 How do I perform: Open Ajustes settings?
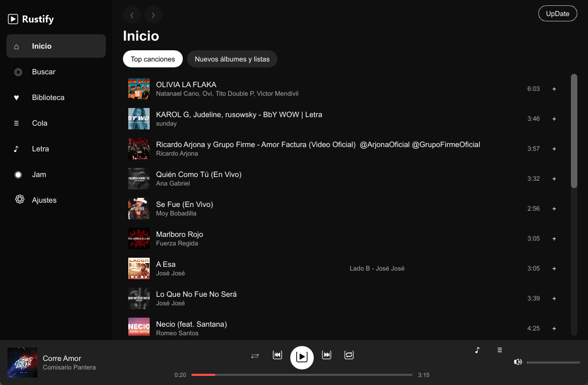tap(56, 201)
